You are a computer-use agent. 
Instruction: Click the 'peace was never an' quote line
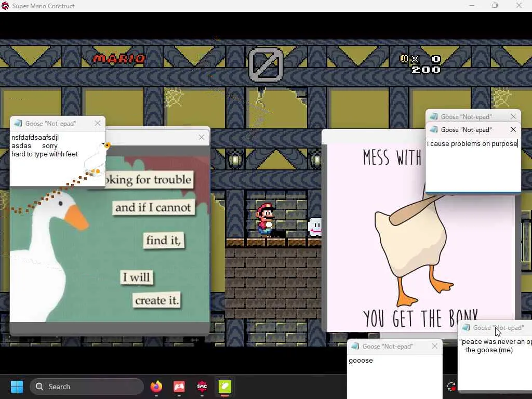495,342
